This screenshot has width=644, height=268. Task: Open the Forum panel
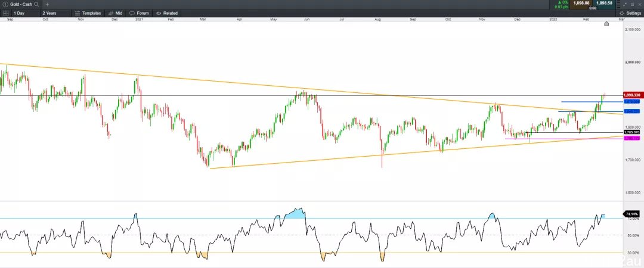pos(139,13)
